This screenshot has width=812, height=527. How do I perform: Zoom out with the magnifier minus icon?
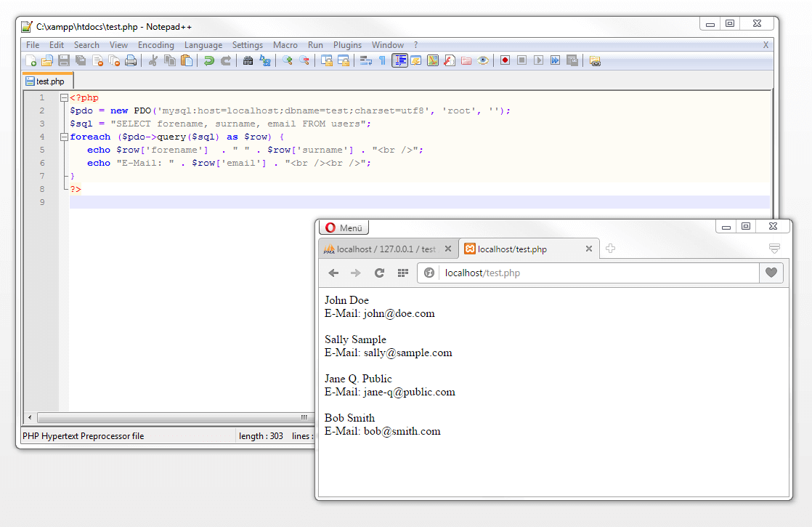coord(304,60)
